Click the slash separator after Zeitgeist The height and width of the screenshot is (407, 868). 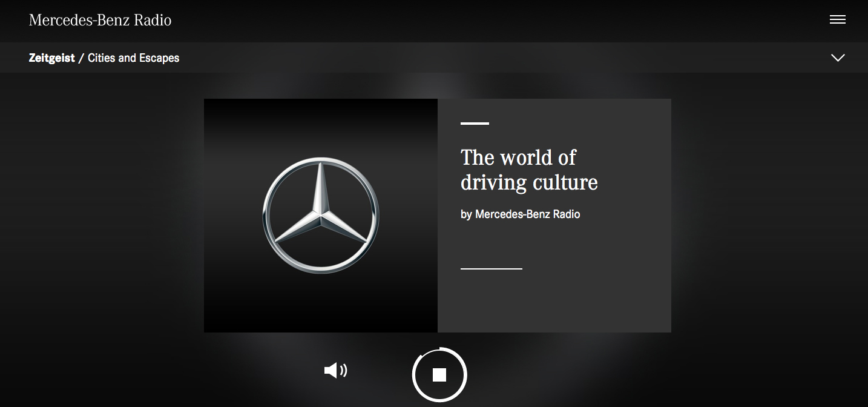81,58
